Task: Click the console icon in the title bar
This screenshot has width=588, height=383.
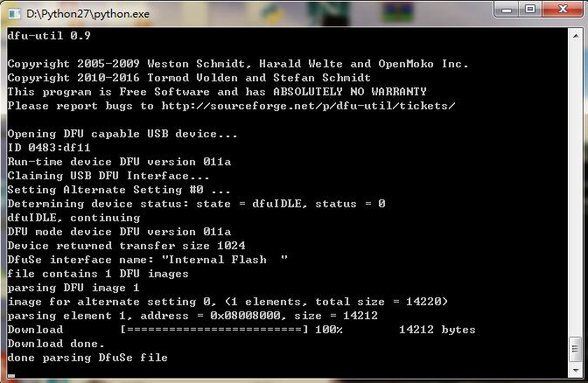Action: pos(14,14)
